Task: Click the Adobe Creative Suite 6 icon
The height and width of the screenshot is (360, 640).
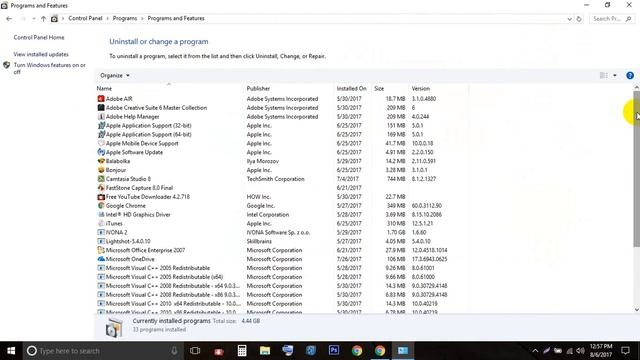Action: [x=101, y=108]
